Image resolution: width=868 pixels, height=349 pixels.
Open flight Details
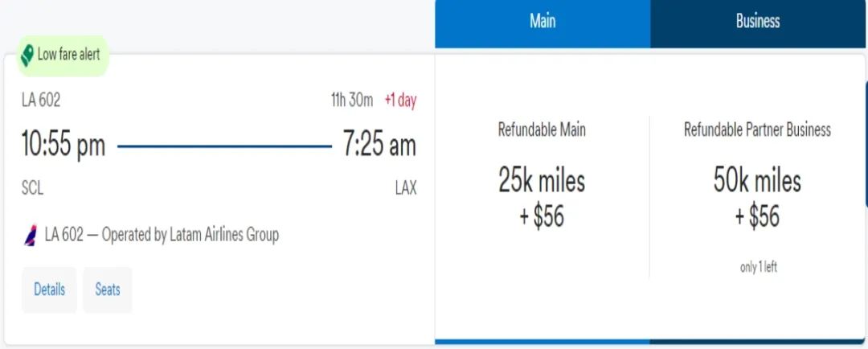tap(49, 289)
